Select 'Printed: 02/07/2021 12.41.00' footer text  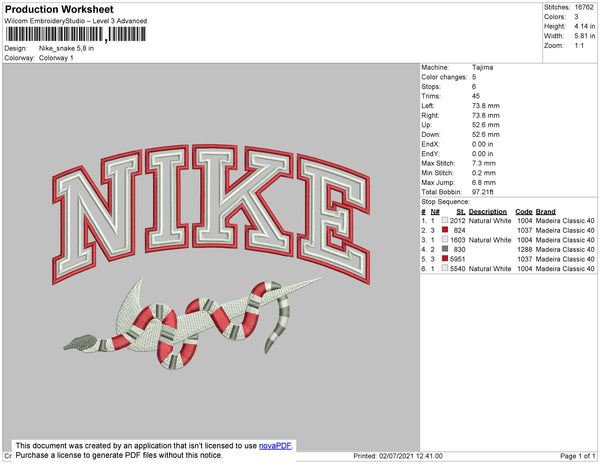coord(398,456)
